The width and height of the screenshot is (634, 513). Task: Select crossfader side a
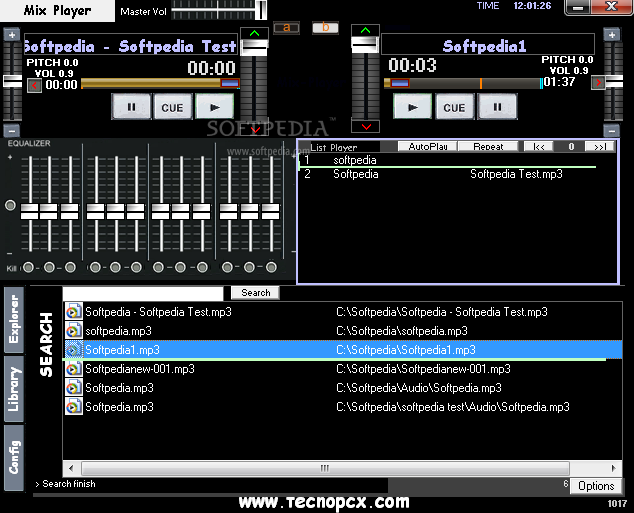(286, 27)
